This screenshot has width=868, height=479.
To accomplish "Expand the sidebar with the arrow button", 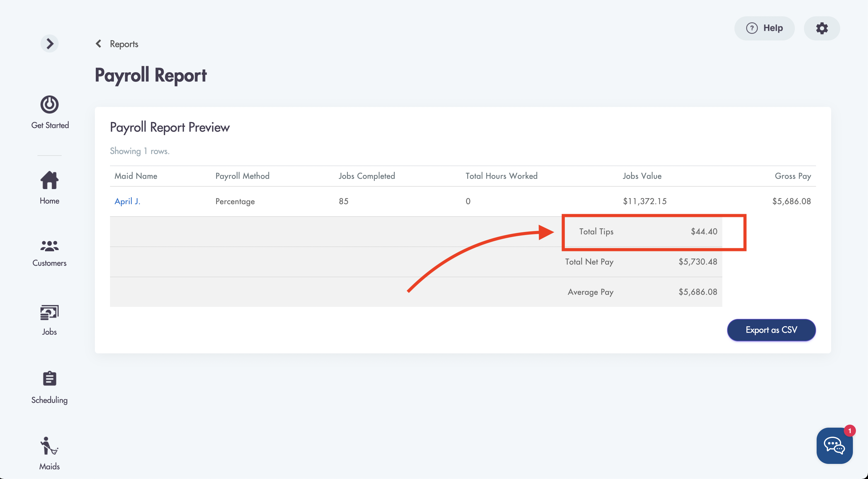I will tap(50, 43).
